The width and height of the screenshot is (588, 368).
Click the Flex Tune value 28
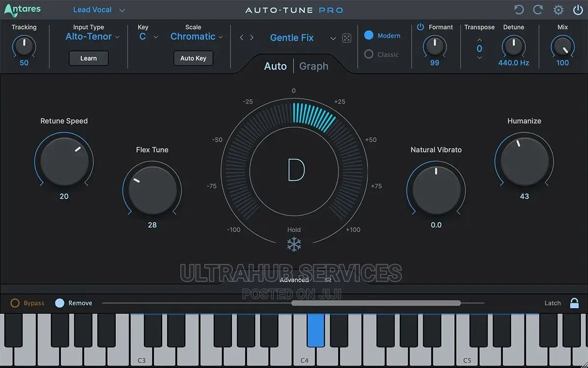click(152, 225)
